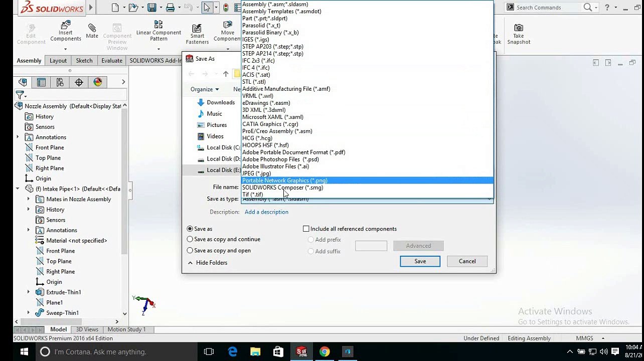644x361 pixels.
Task: Expand the Sweep-Thin1 feature
Action: (29, 313)
